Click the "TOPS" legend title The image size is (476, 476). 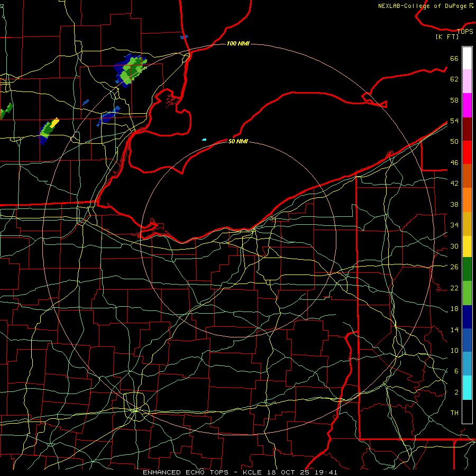point(465,32)
